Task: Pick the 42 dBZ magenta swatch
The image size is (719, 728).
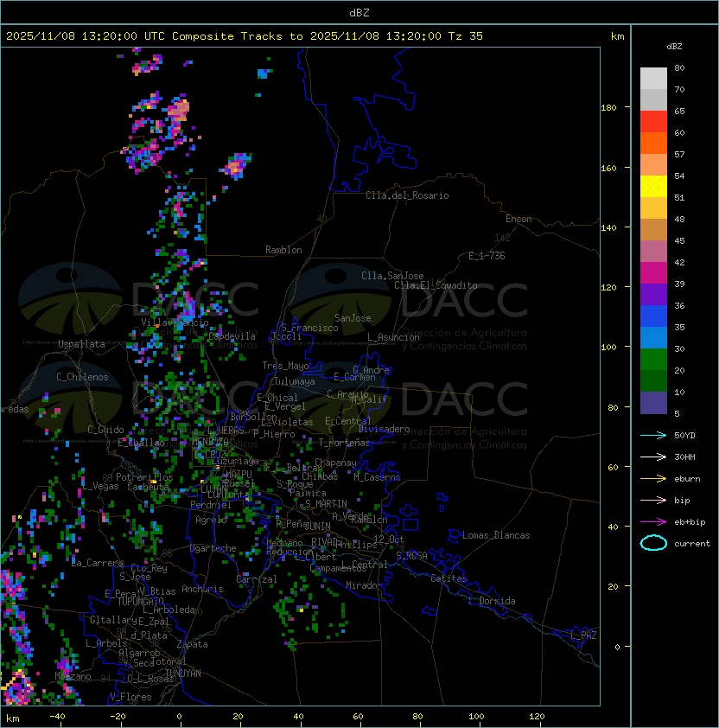Action: pos(653,272)
